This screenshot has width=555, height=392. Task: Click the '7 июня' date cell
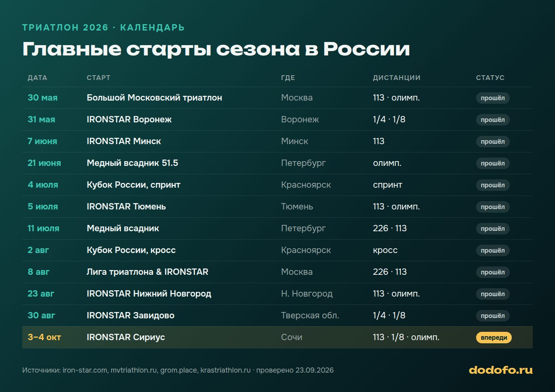[42, 141]
